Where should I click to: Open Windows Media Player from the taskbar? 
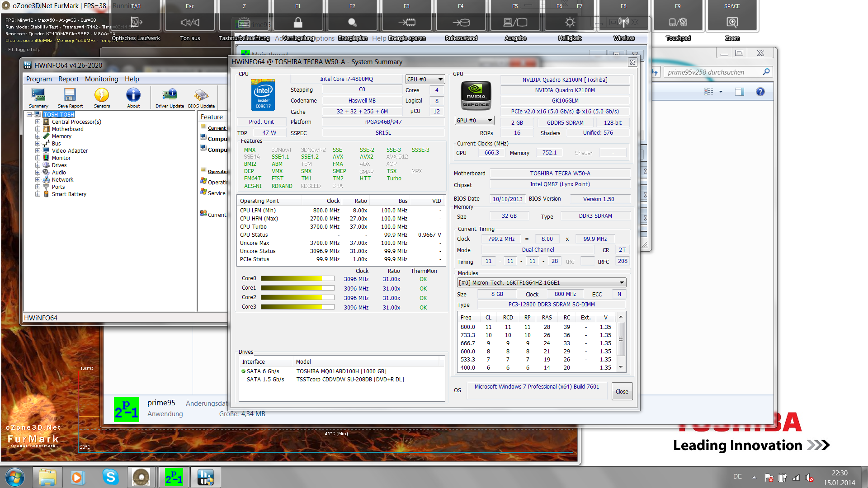coord(77,477)
